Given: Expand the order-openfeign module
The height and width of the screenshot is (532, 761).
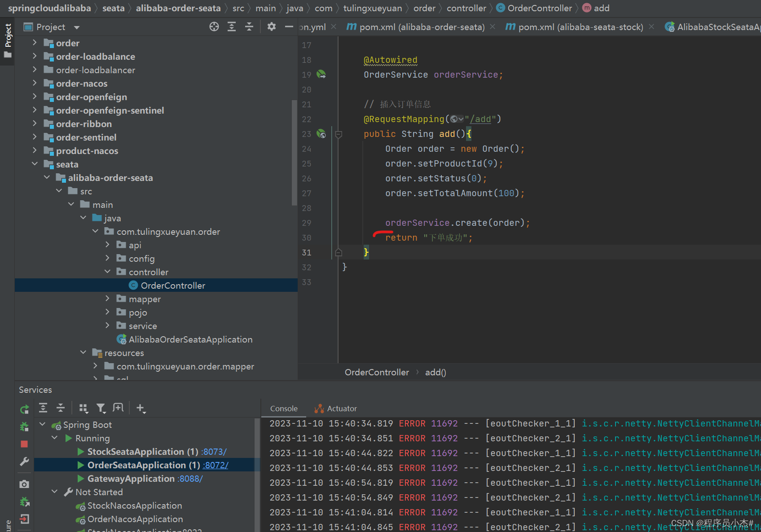Looking at the screenshot, I should tap(35, 97).
